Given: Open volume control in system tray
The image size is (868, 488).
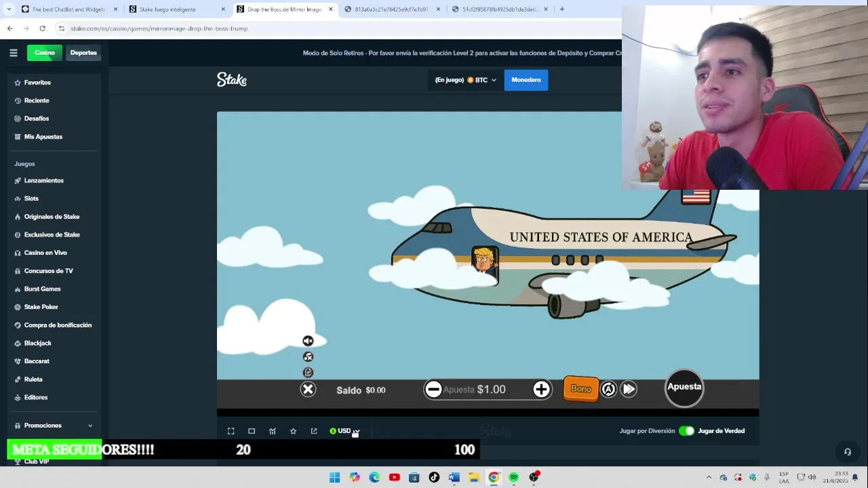Looking at the screenshot, I should (x=812, y=477).
